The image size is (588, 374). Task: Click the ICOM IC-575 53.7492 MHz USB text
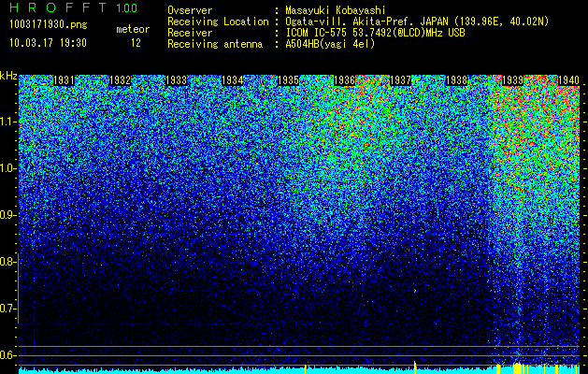click(375, 33)
